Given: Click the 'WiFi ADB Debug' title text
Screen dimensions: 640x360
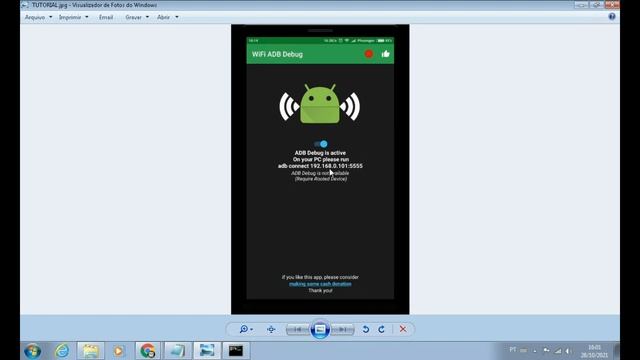Looking at the screenshot, I should pyautogui.click(x=277, y=54).
